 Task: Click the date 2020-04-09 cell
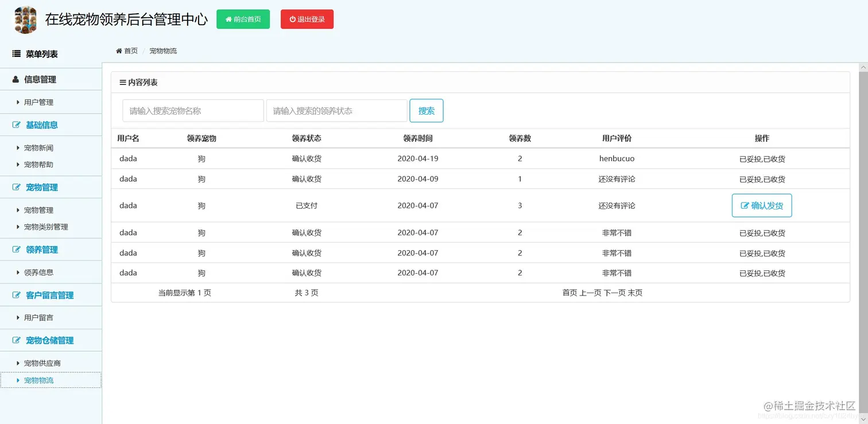(418, 179)
